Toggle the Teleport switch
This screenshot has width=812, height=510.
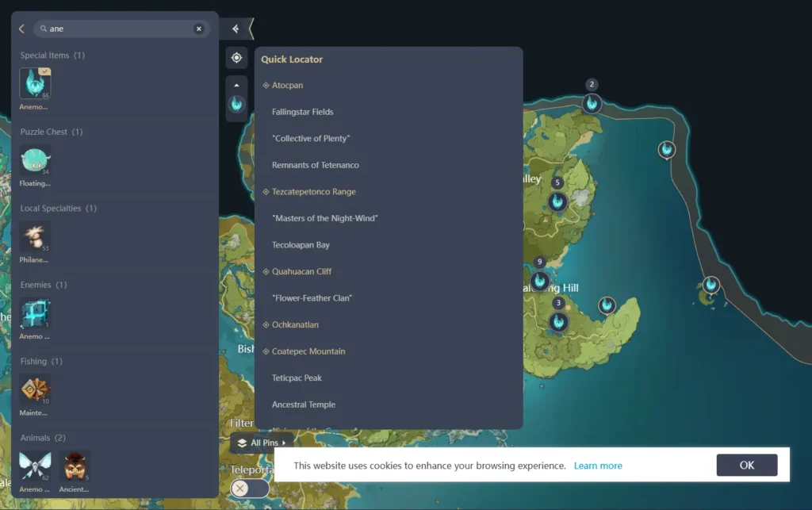[250, 489]
